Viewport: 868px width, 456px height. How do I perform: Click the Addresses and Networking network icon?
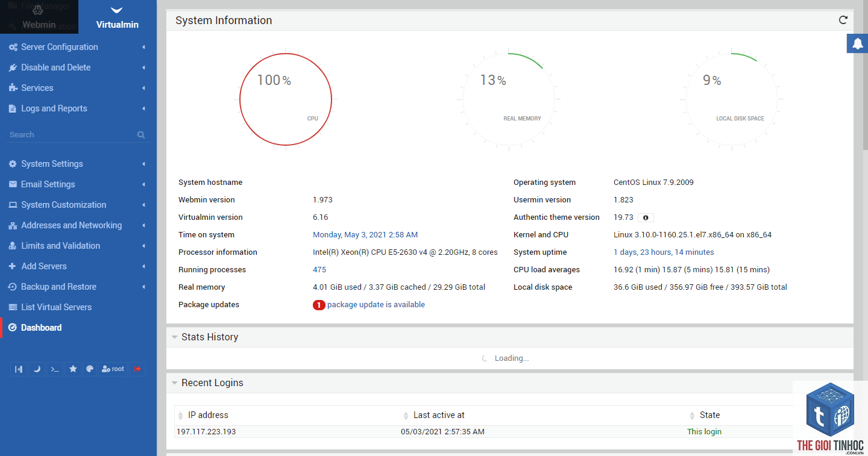point(13,225)
